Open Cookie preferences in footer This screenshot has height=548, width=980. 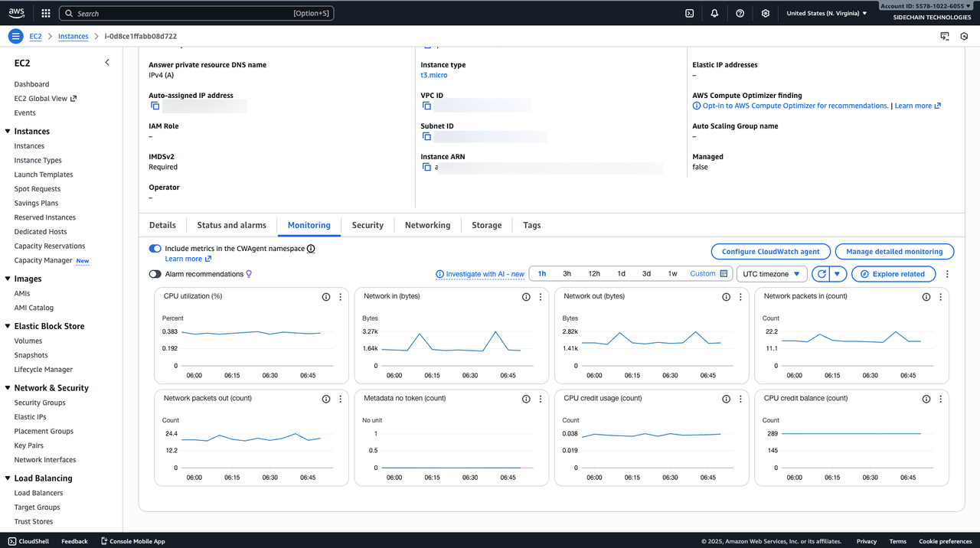(946, 541)
